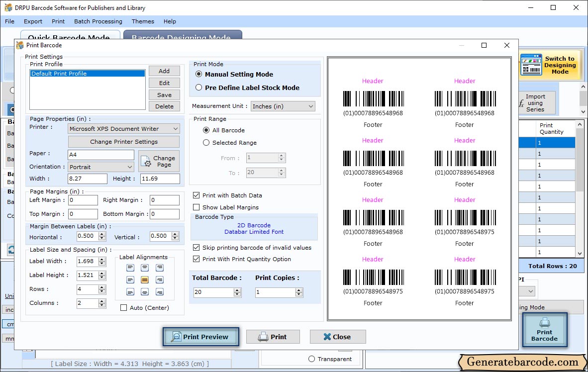Click the Delete profile button
Image resolution: width=588 pixels, height=372 pixels.
(x=164, y=106)
